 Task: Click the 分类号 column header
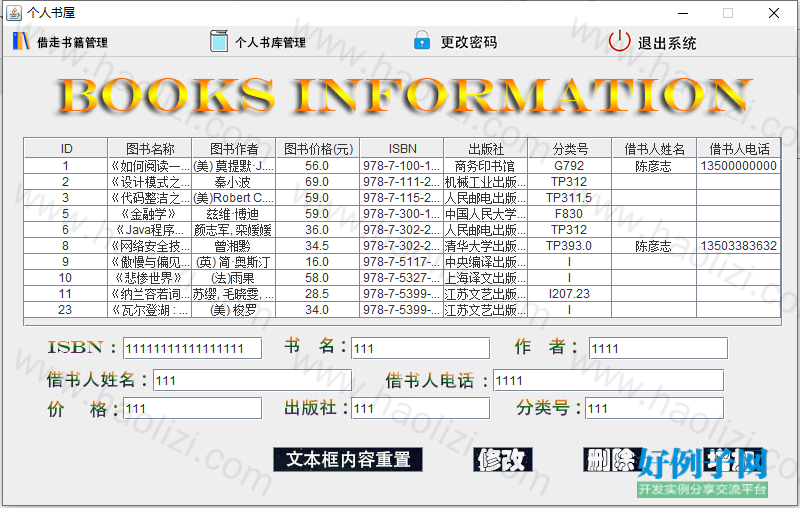[570, 148]
